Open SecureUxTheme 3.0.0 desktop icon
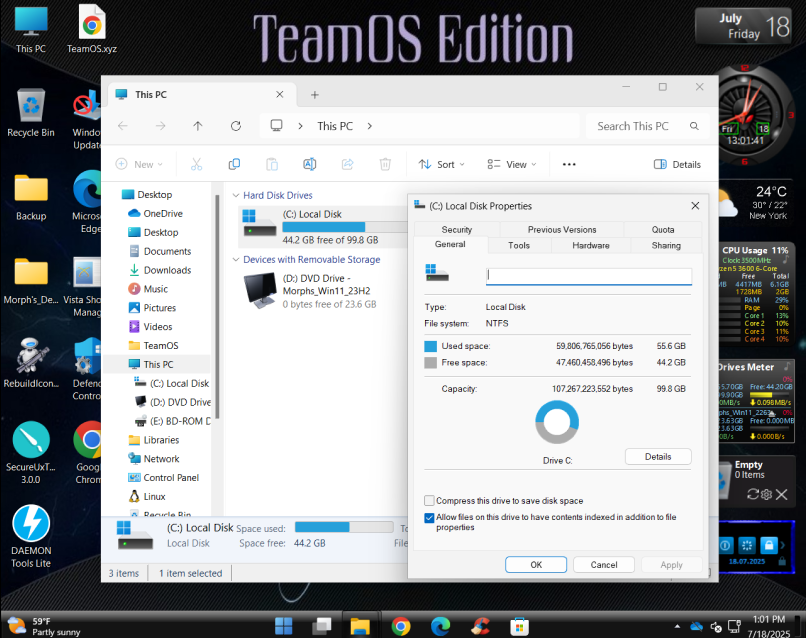This screenshot has height=638, width=806. click(x=31, y=452)
